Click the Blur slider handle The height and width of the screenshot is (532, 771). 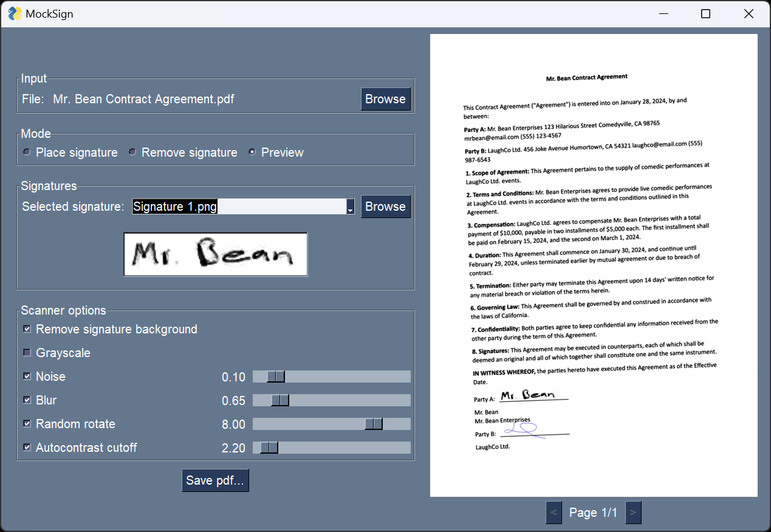[280, 400]
